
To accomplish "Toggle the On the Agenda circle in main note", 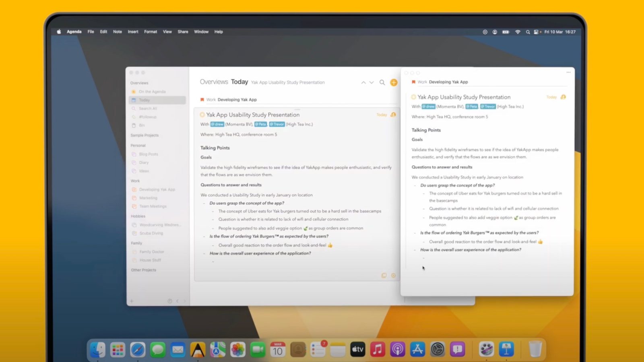I will tap(202, 115).
